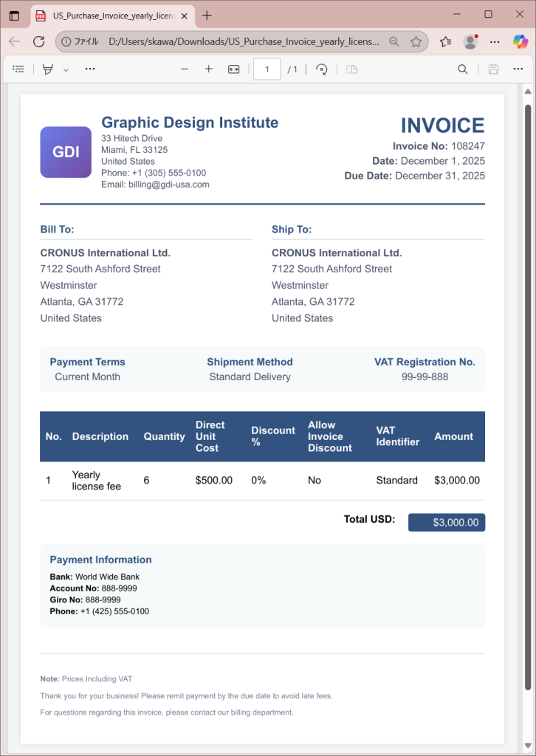Launch Copilot sidebar
Screen dimensions: 536x756
pyautogui.click(x=520, y=41)
